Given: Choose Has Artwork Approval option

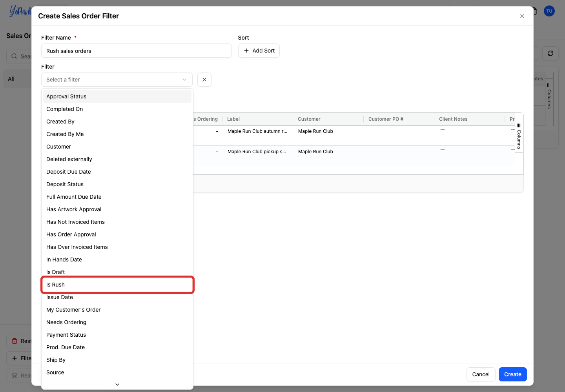Looking at the screenshot, I should 117,209.
